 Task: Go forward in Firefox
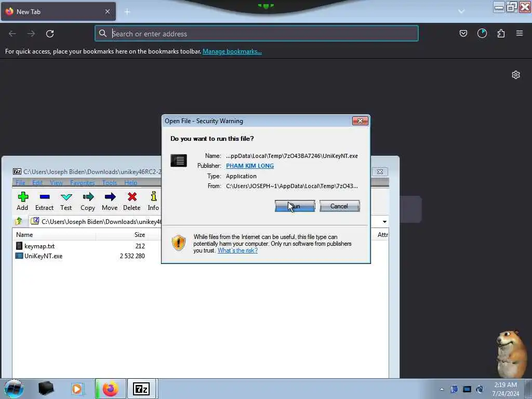pyautogui.click(x=31, y=34)
